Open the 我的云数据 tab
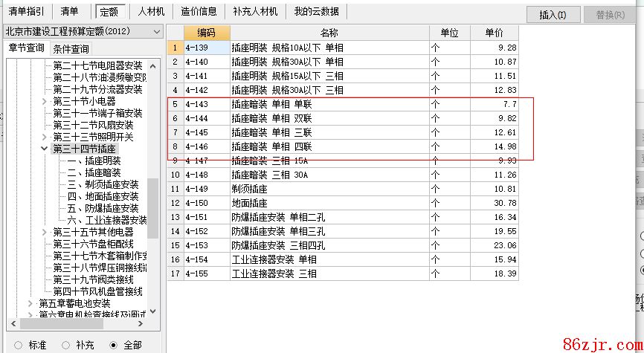Screen dimensions: 644x353 tap(316, 11)
